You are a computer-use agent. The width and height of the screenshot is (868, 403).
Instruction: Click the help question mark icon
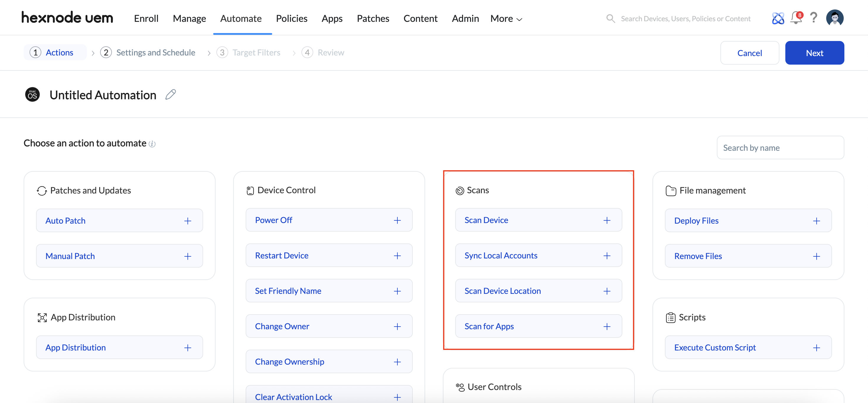(813, 18)
